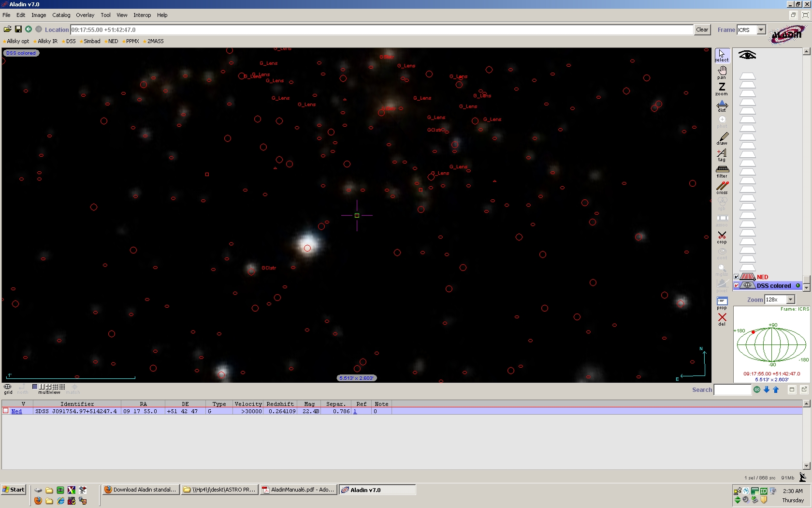Open the View menu
The width and height of the screenshot is (812, 508).
(122, 15)
